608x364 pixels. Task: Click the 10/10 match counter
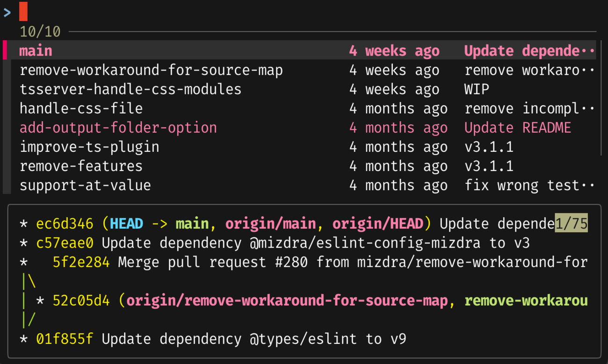point(40,32)
